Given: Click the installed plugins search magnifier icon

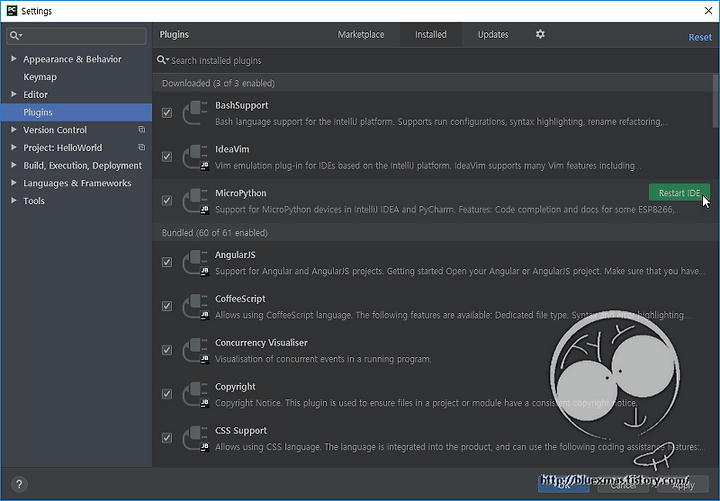Looking at the screenshot, I should [163, 60].
